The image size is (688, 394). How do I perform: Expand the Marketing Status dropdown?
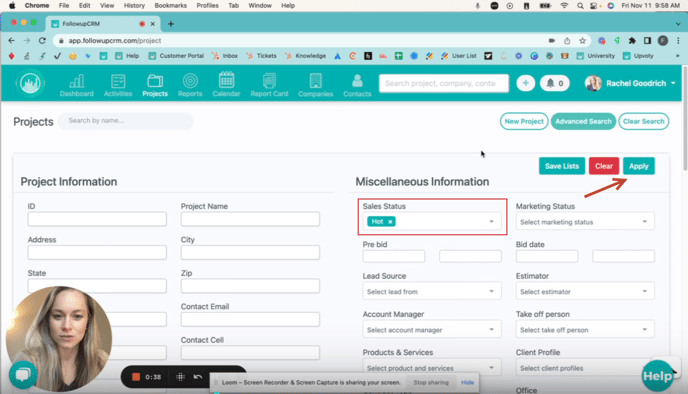585,222
